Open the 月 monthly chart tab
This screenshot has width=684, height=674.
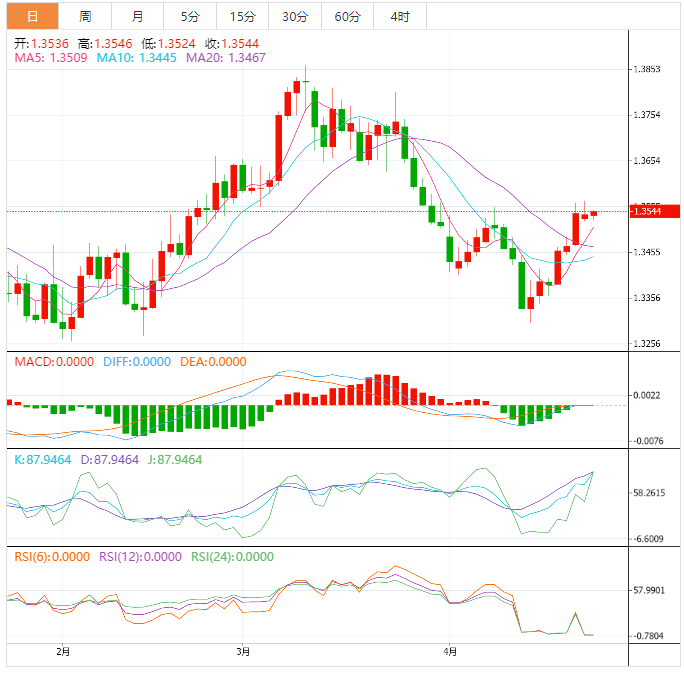click(x=137, y=16)
